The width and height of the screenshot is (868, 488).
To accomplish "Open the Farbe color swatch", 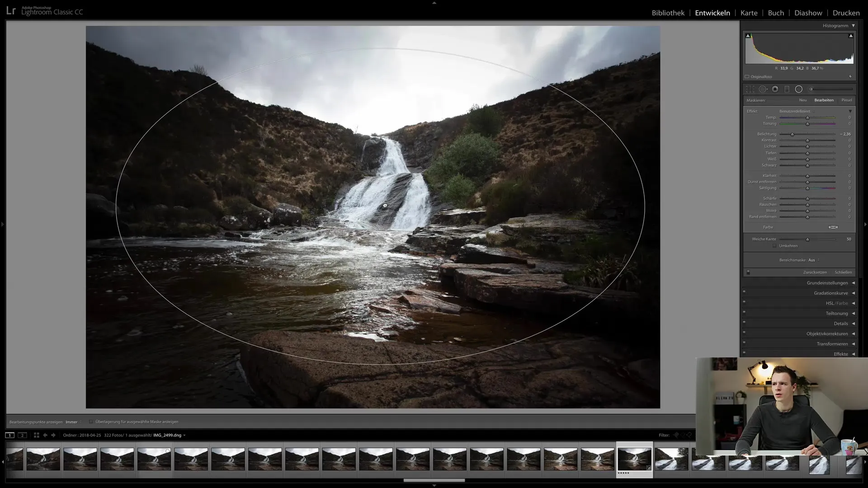I will click(x=833, y=227).
